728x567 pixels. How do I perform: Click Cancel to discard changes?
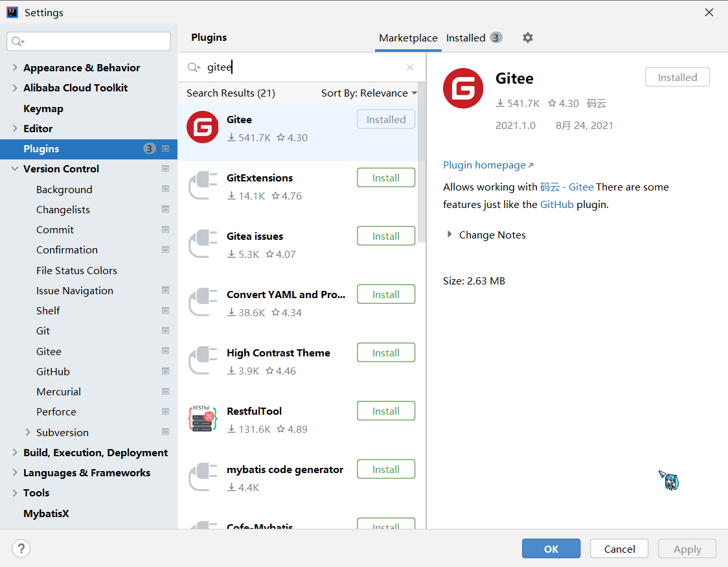pos(619,548)
